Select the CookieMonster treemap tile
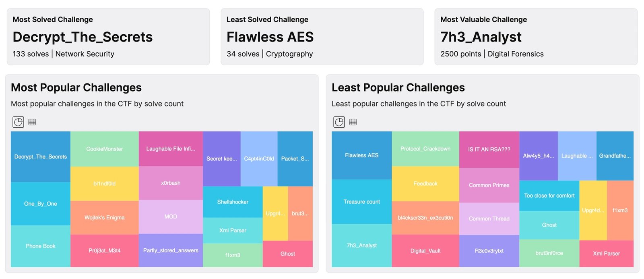Viewport: 644px width, 279px height. [x=105, y=149]
